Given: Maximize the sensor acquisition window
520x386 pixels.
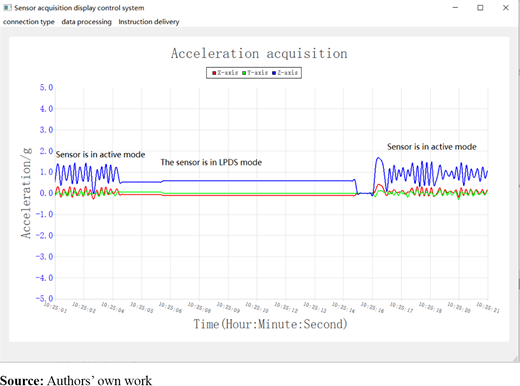Looking at the screenshot, I should click(x=480, y=7).
